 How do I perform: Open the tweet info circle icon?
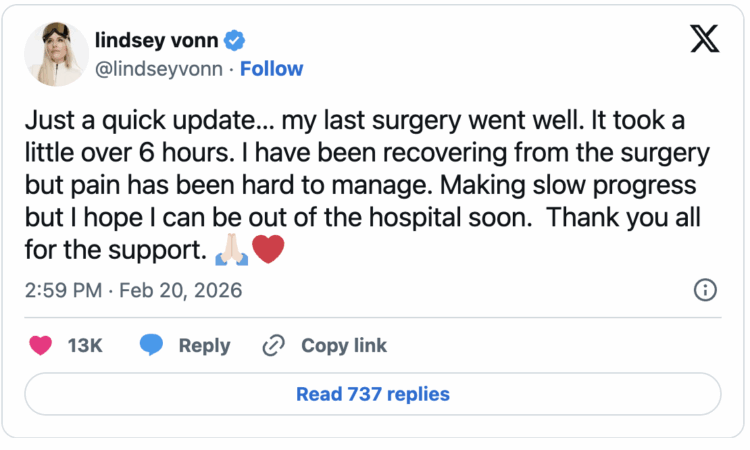click(704, 290)
